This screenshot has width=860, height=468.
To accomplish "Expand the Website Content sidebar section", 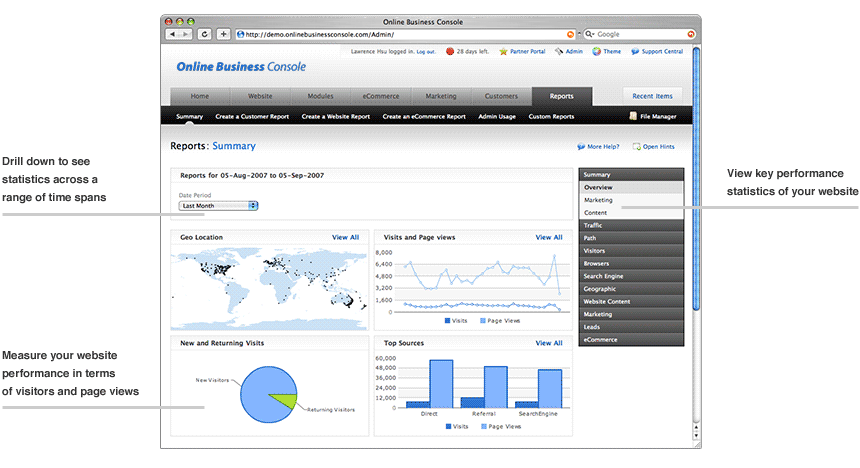I will click(631, 301).
